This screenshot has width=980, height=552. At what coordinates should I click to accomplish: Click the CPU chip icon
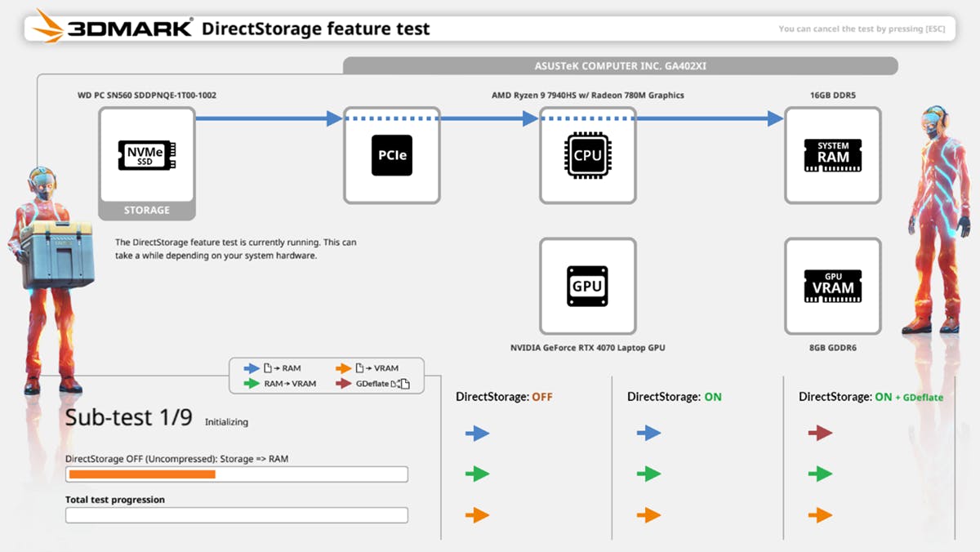(x=587, y=155)
